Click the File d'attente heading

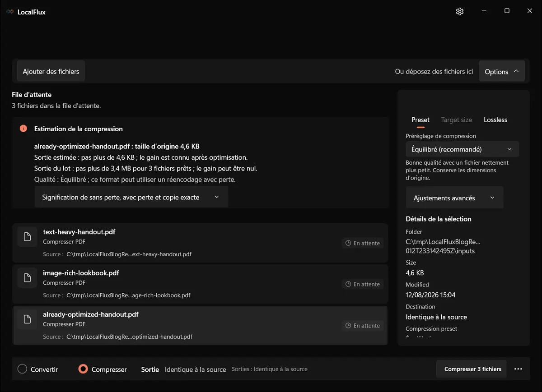(x=32, y=95)
